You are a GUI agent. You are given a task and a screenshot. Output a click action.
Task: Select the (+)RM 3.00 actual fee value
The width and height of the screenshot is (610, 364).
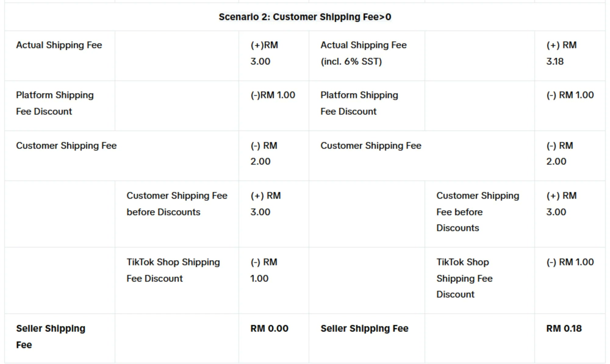tap(264, 53)
